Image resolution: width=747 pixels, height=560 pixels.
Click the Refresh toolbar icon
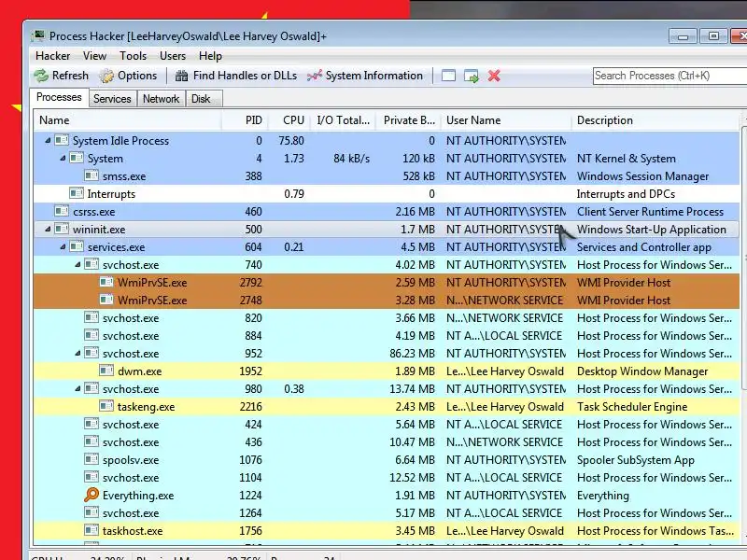click(41, 76)
